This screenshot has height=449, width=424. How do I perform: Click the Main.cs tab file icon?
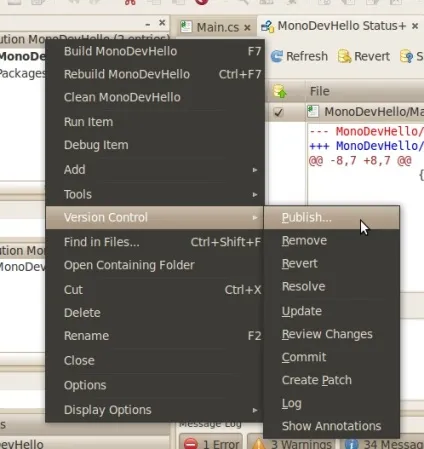click(186, 27)
